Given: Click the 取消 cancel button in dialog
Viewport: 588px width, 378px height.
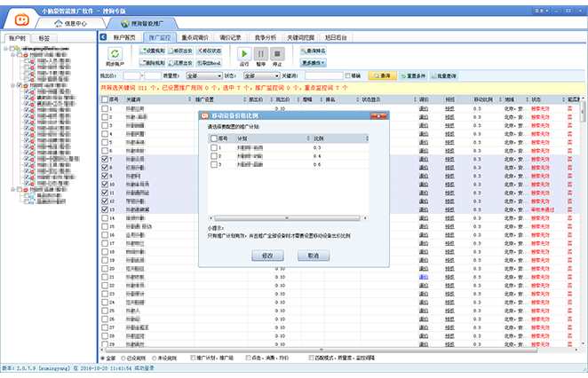Looking at the screenshot, I should click(313, 255).
